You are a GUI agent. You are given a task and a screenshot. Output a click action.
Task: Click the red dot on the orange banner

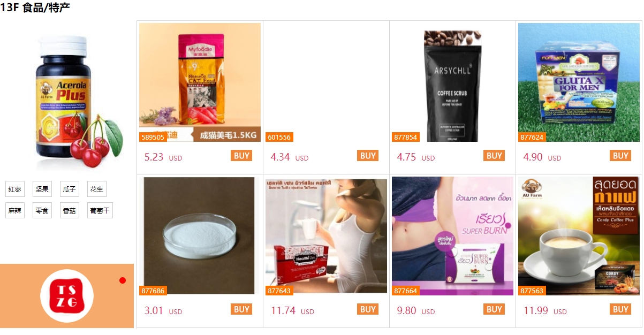coord(123,280)
